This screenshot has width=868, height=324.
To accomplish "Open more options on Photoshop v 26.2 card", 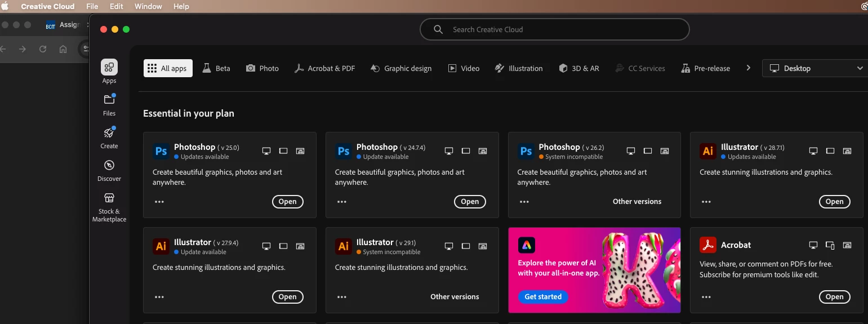I will (524, 202).
